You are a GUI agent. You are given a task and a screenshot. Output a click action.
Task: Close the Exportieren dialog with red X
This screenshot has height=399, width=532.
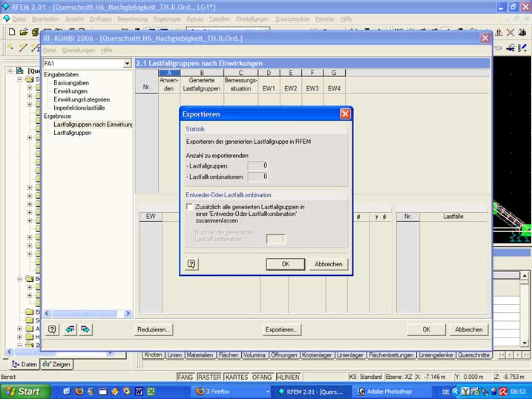(x=345, y=114)
